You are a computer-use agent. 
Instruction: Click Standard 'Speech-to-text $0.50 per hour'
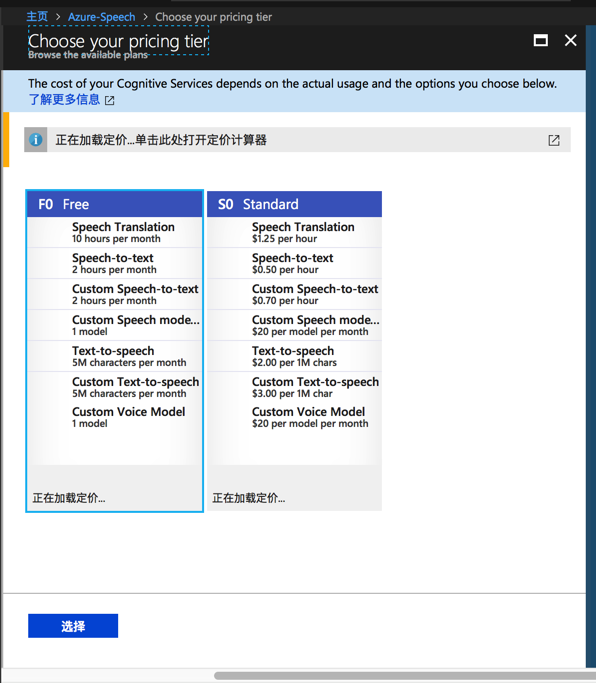(x=295, y=264)
